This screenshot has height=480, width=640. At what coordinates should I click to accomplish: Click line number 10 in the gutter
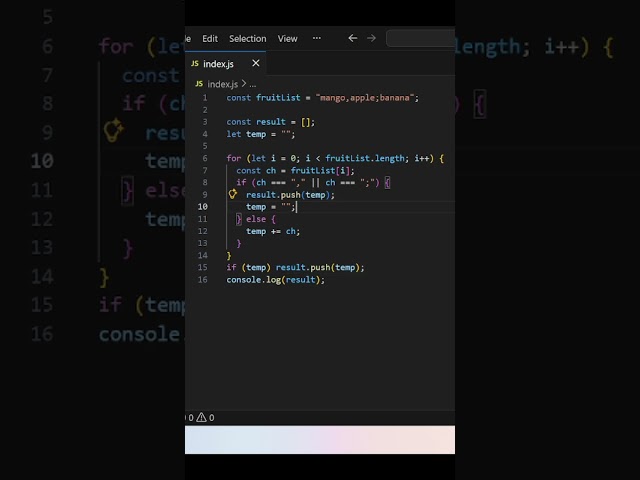click(203, 207)
